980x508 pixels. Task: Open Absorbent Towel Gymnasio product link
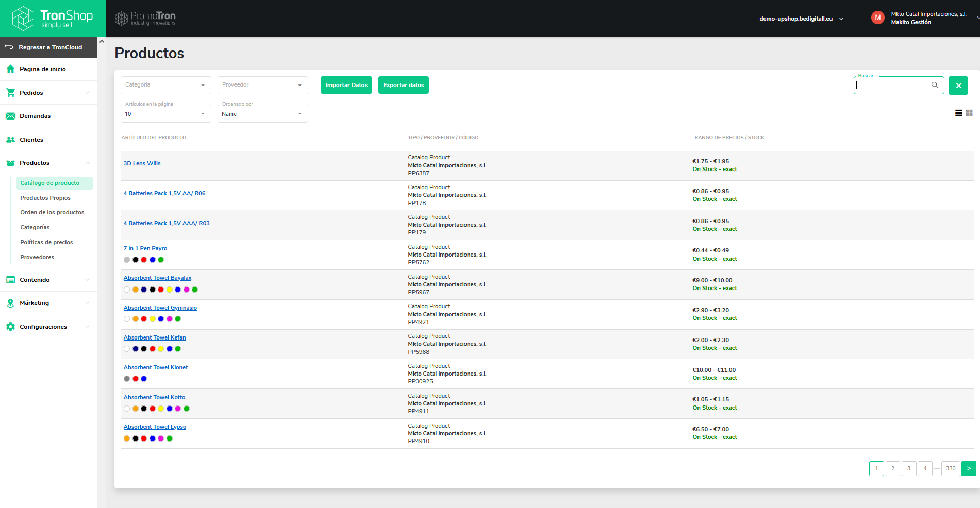click(x=160, y=308)
